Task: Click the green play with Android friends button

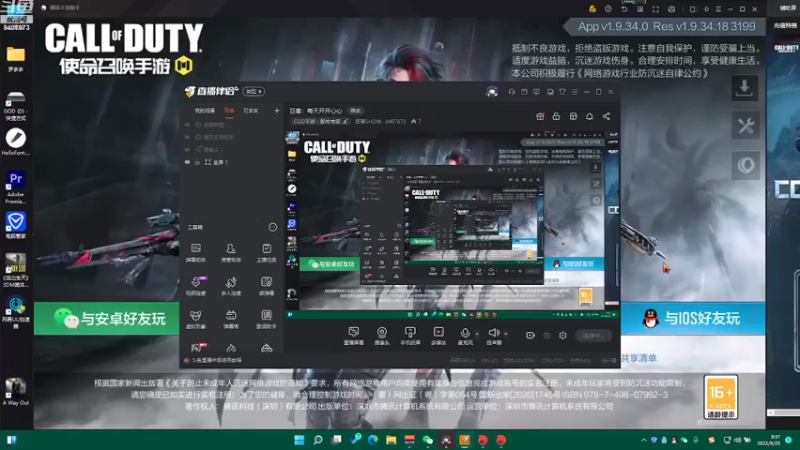Action: pyautogui.click(x=107, y=319)
